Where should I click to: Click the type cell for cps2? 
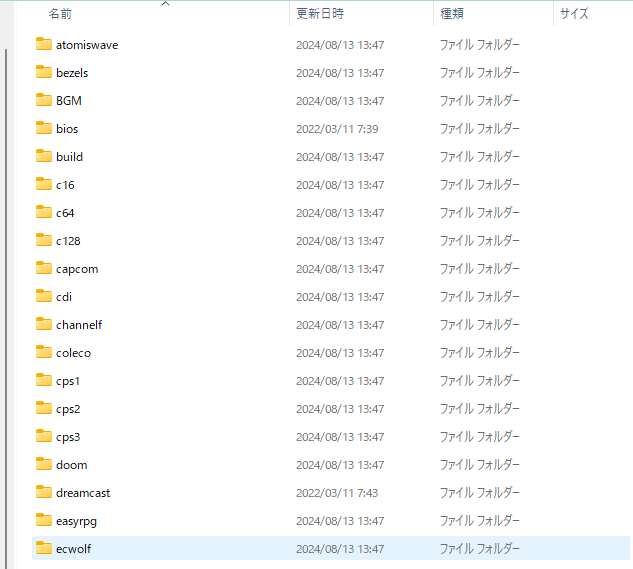[479, 409]
